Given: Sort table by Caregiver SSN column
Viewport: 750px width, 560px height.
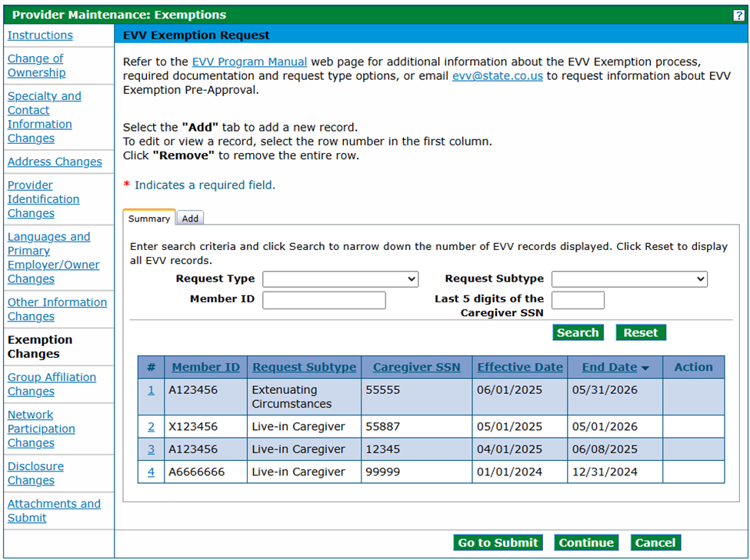Looking at the screenshot, I should (x=417, y=367).
